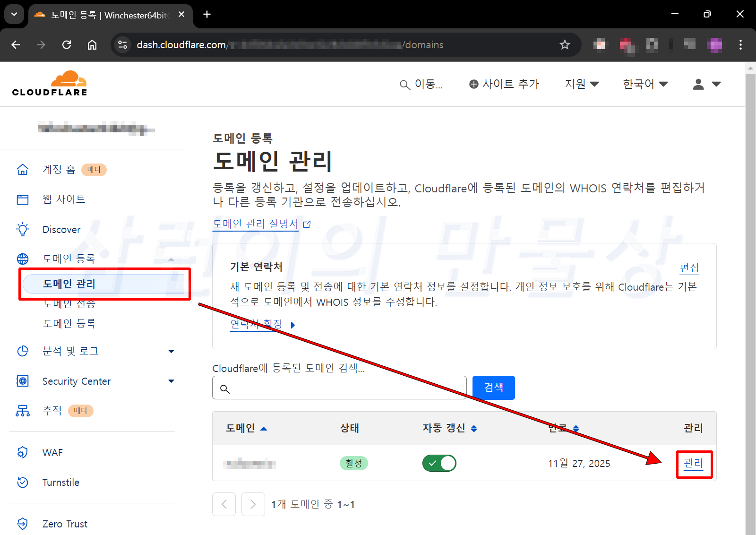
Task: Click the browser back arrow
Action: click(x=16, y=44)
